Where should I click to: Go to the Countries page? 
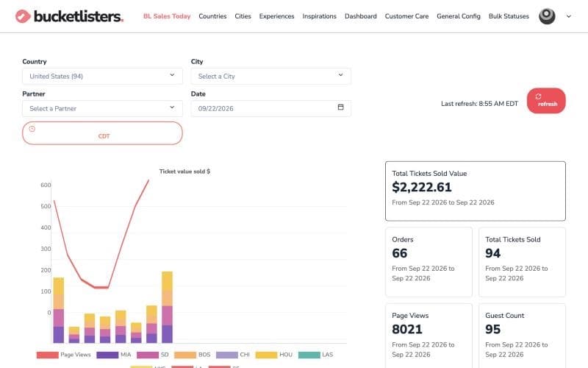pos(212,16)
